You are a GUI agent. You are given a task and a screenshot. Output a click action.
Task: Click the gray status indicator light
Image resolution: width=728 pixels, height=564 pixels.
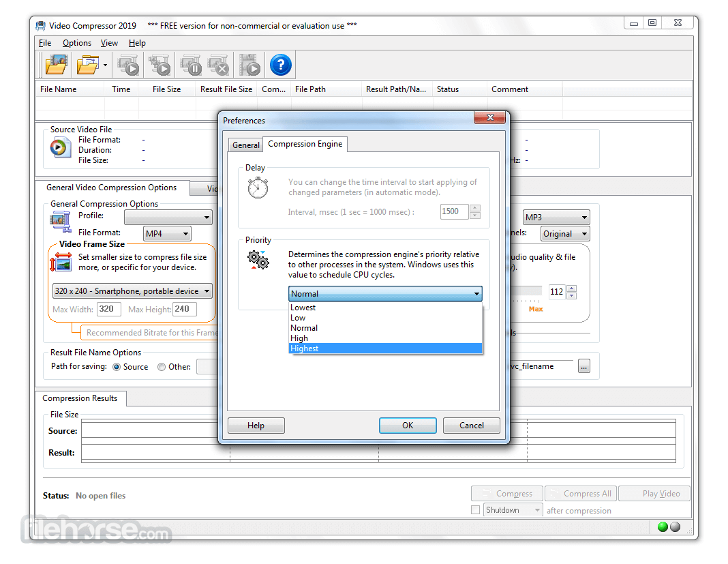(x=675, y=526)
